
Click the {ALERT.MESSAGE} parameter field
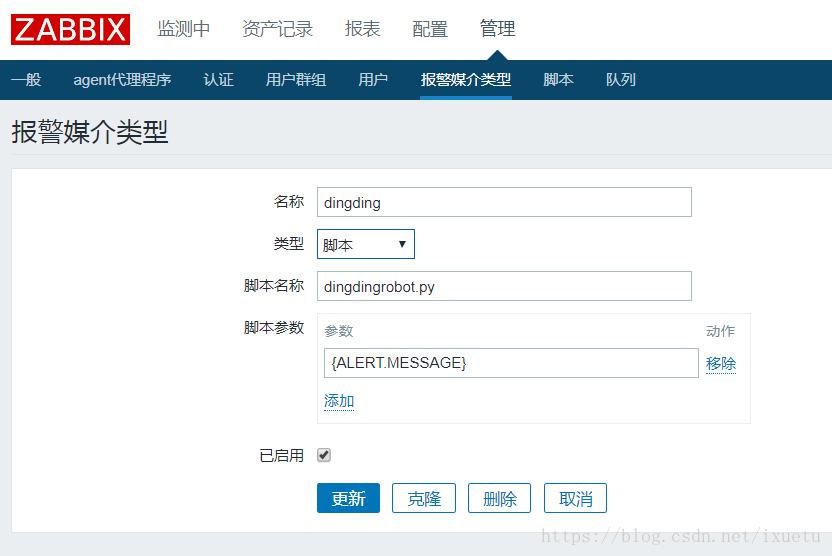[511, 363]
